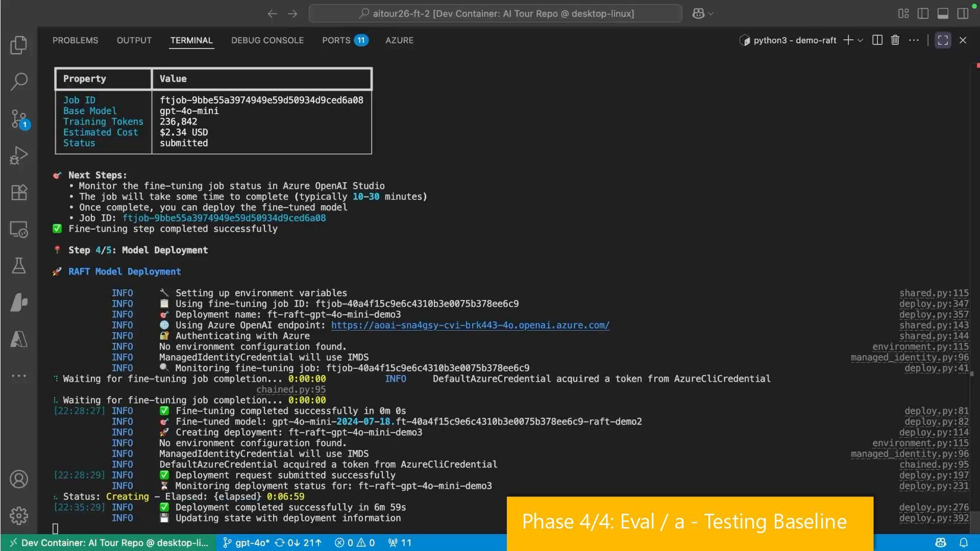
Task: Open Run and Debug view
Action: point(19,156)
